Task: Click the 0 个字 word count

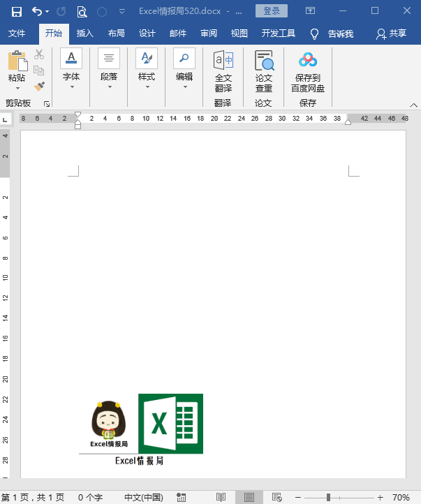Action: (x=90, y=497)
